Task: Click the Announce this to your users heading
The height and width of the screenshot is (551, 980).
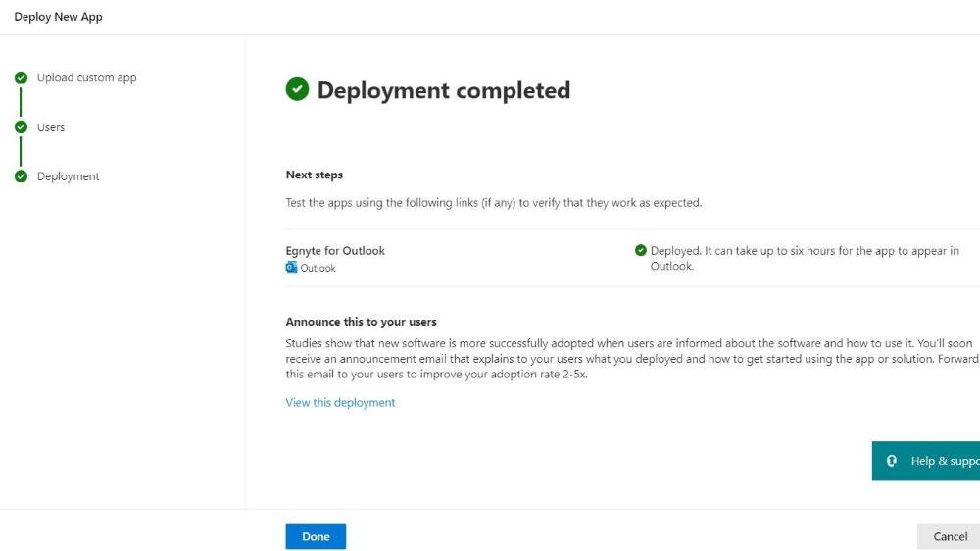Action: tap(362, 322)
